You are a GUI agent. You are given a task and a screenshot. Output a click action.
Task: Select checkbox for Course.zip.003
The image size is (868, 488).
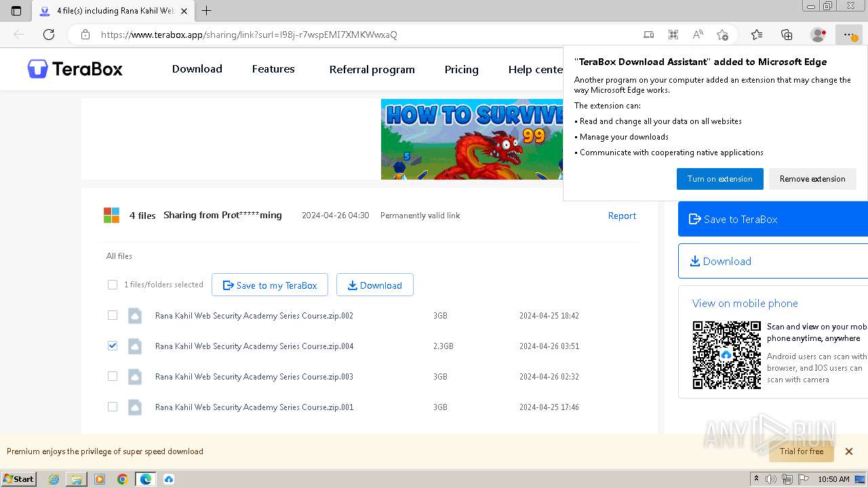[x=113, y=376]
